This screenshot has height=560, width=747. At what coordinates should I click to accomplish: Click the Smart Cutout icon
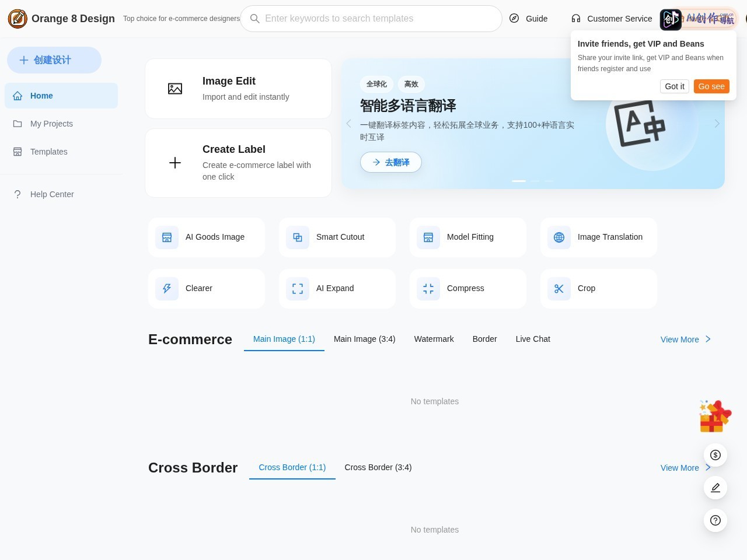pyautogui.click(x=298, y=237)
